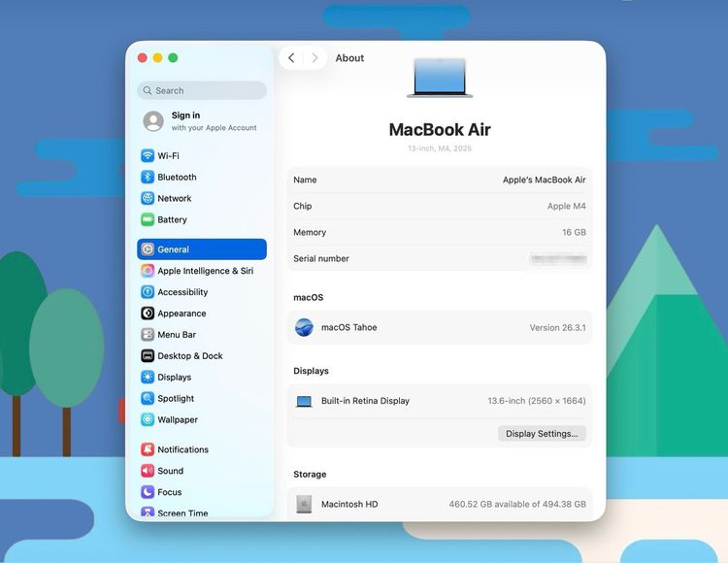Minimize window with yellow button
The width and height of the screenshot is (728, 563).
[158, 57]
